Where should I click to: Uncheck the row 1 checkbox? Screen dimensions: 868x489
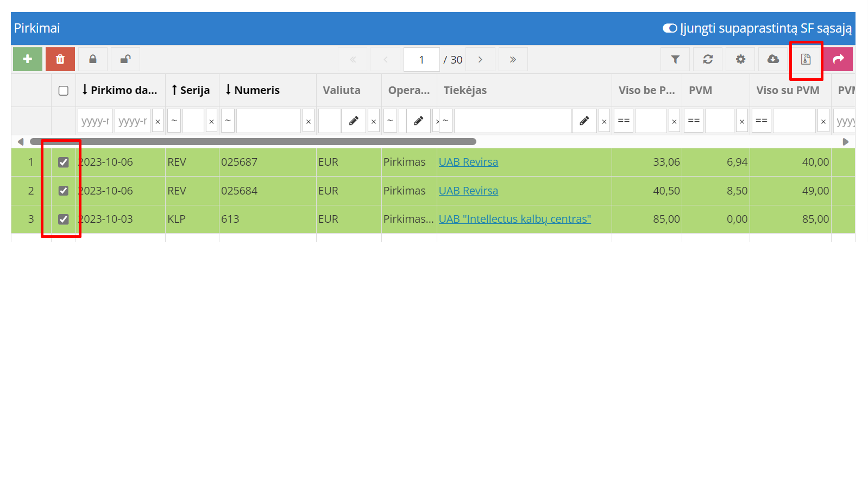64,162
